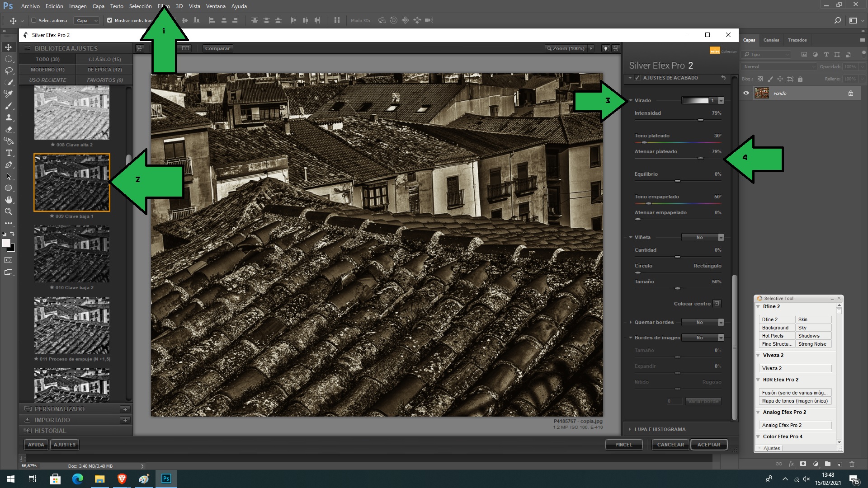The width and height of the screenshot is (868, 488).
Task: Select the Eyedropper tool
Action: 9,94
